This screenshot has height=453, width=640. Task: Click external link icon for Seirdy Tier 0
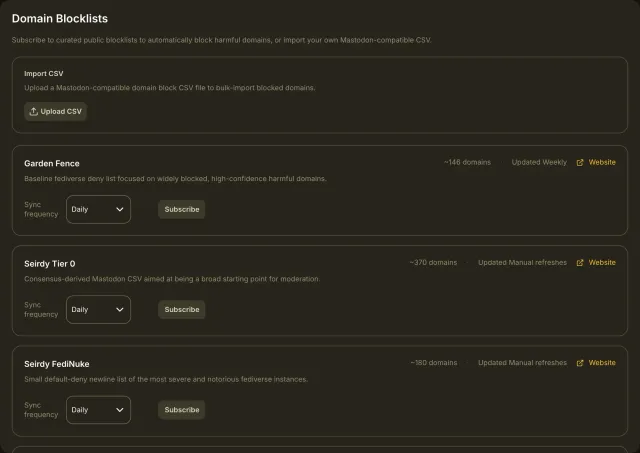point(580,263)
